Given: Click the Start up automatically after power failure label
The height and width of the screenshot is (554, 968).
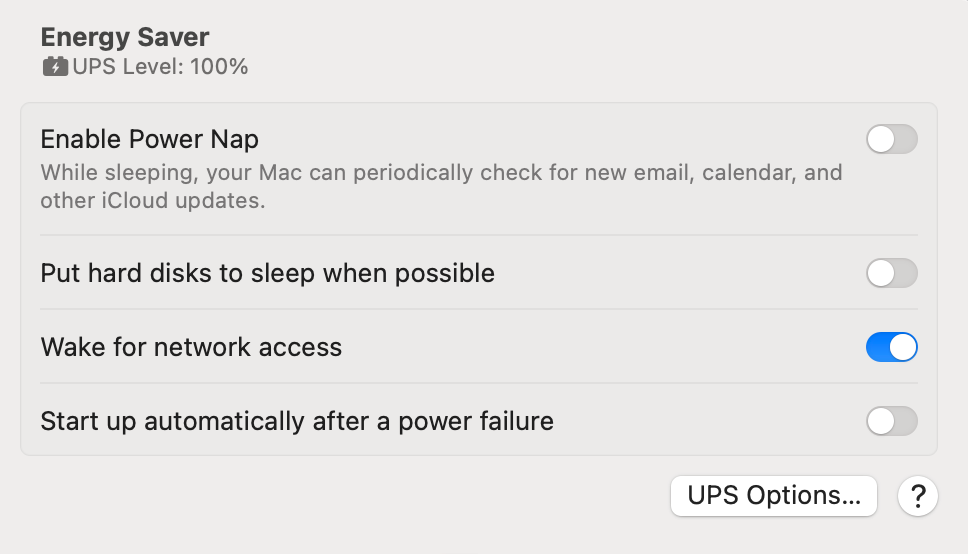Looking at the screenshot, I should [297, 422].
